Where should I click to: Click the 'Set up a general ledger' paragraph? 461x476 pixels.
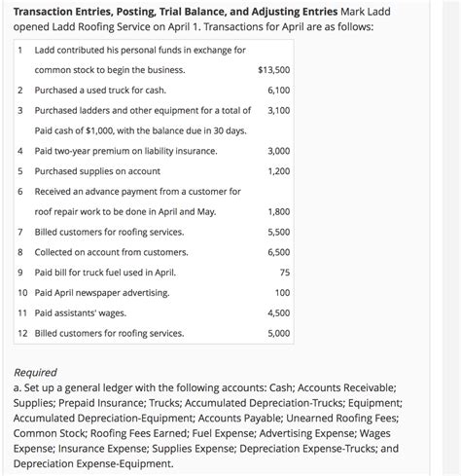pos(208,425)
